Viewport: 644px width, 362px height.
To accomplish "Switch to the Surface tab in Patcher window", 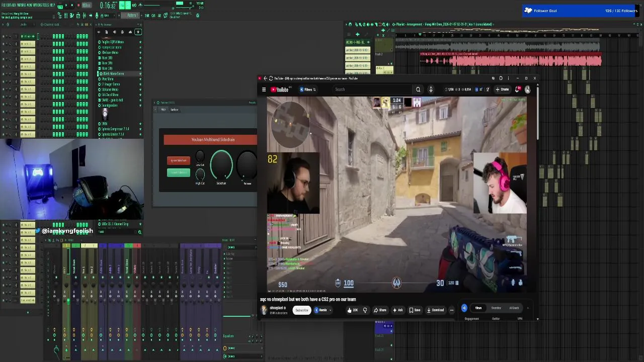I will pos(174,110).
